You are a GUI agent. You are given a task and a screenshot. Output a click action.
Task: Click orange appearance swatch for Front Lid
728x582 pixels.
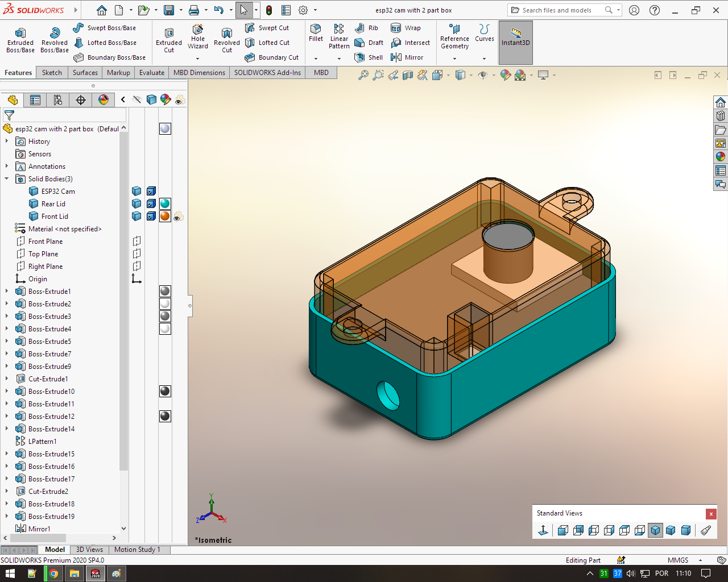(x=165, y=216)
